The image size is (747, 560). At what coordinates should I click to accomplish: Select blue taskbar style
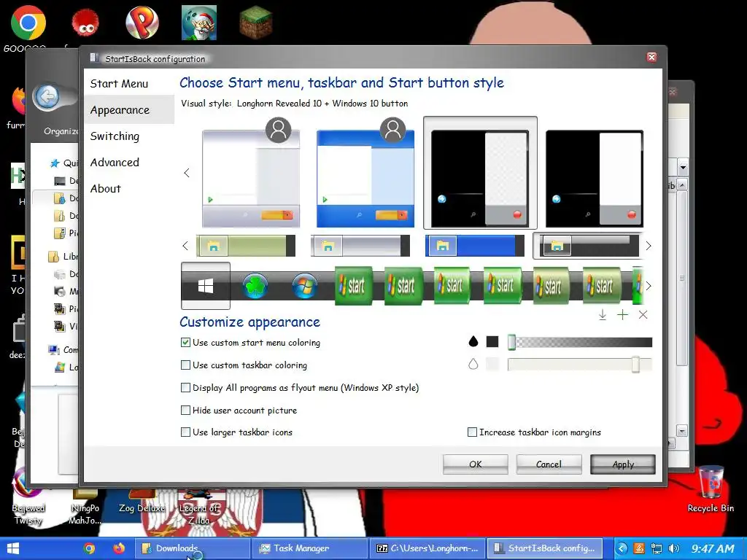(474, 246)
